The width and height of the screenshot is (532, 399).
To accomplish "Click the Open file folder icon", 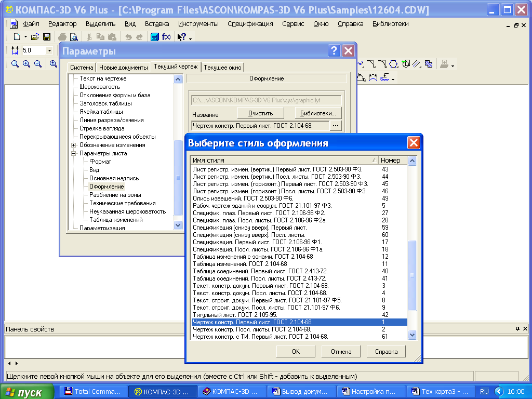I will [35, 37].
